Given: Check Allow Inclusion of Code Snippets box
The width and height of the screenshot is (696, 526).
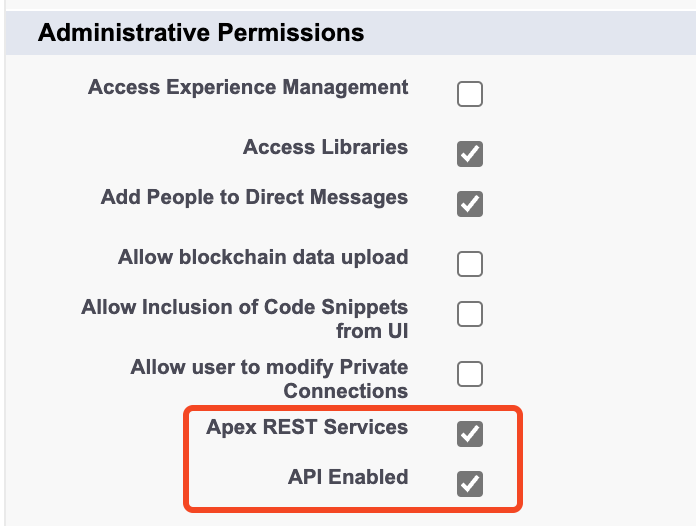Looking at the screenshot, I should pos(470,314).
